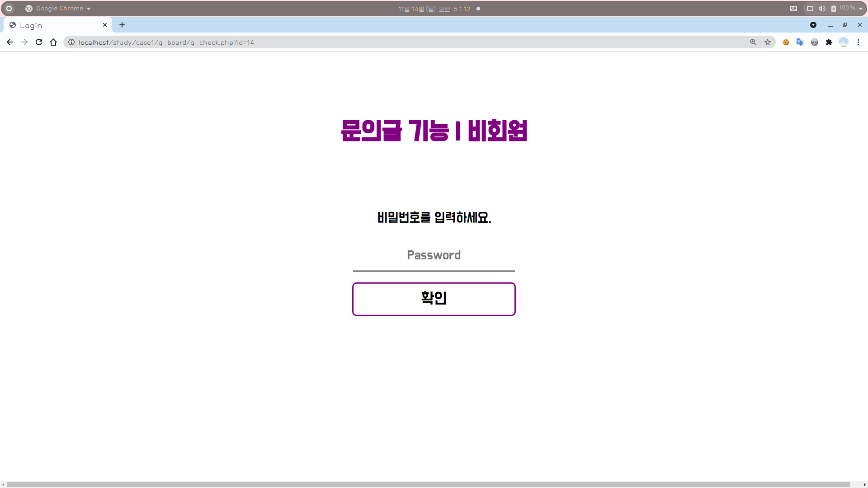Open Chrome three-dot menu
868x488 pixels.
858,42
